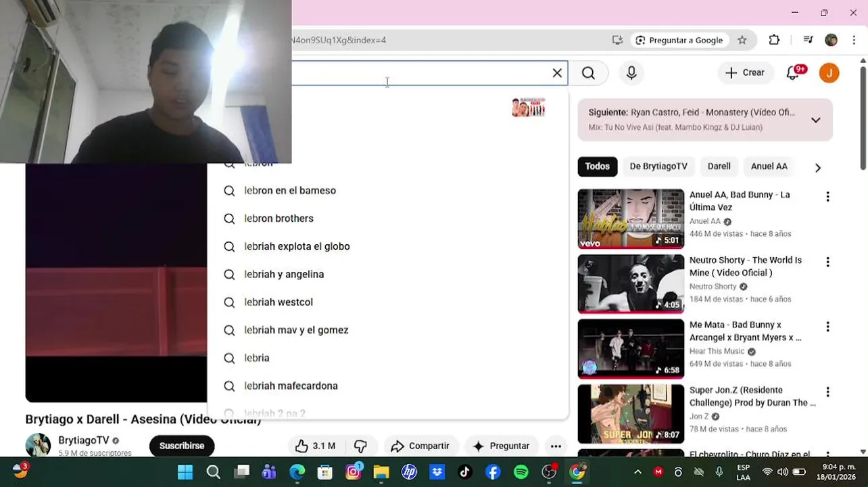The height and width of the screenshot is (487, 868).
Task: Show more filter chips with right arrow
Action: point(818,168)
